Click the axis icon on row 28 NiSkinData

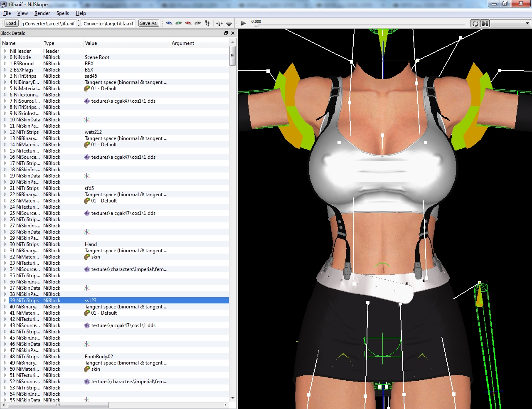click(87, 232)
